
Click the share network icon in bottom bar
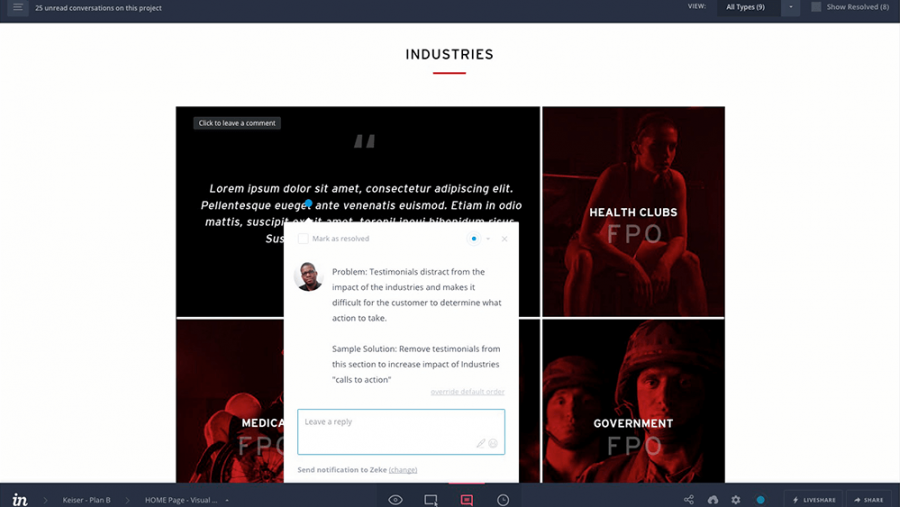(689, 500)
